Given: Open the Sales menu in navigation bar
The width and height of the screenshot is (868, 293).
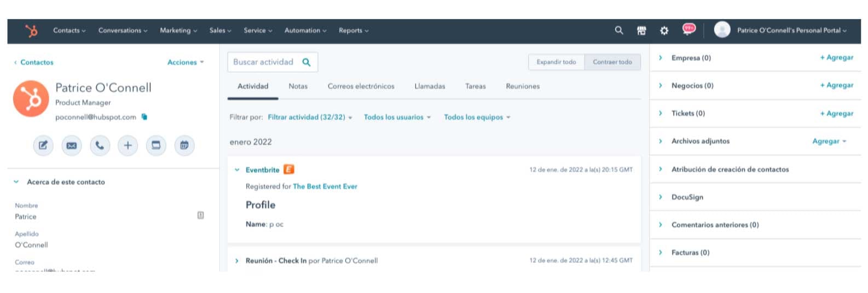Looking at the screenshot, I should (x=220, y=31).
